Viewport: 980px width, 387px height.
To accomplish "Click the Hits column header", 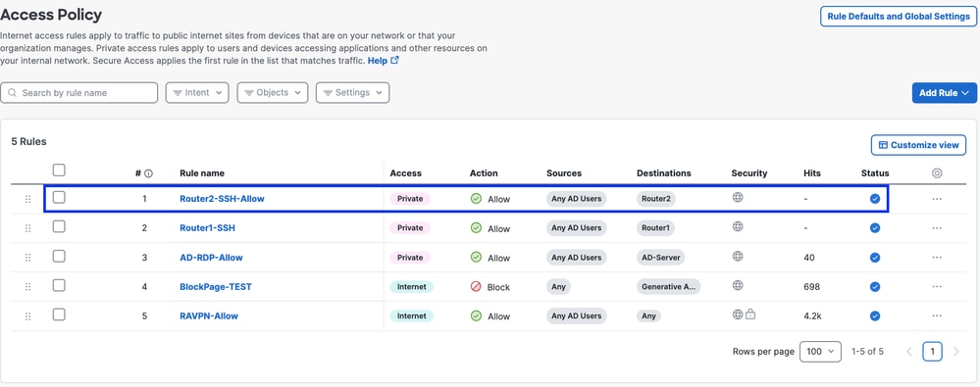I will [x=812, y=173].
